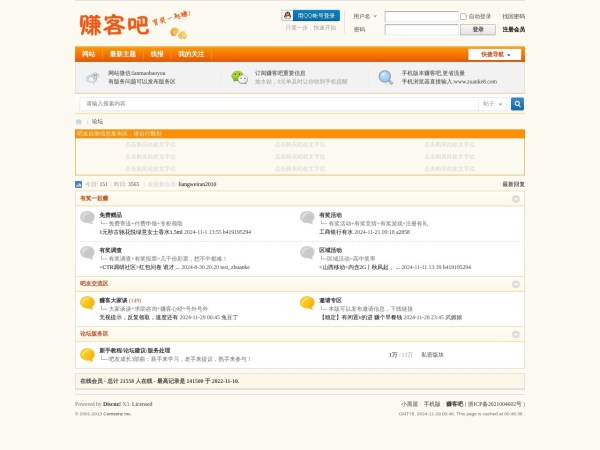Click the 赚客大家谈 orange bubble icon
The image size is (600, 450).
coord(87,303)
